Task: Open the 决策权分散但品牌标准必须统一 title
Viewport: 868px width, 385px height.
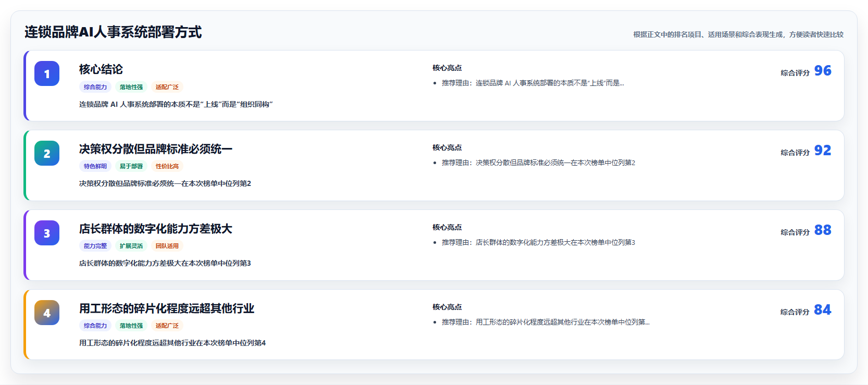Action: [156, 149]
